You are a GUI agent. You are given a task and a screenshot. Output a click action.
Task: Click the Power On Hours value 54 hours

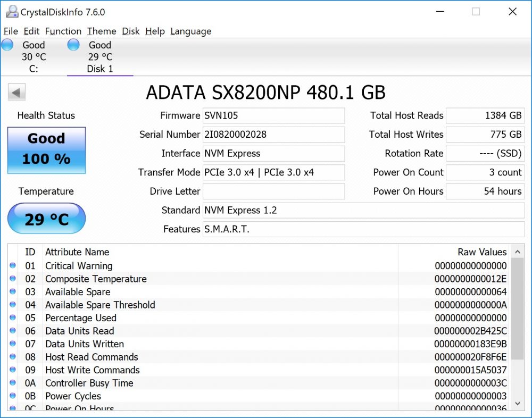coord(485,191)
